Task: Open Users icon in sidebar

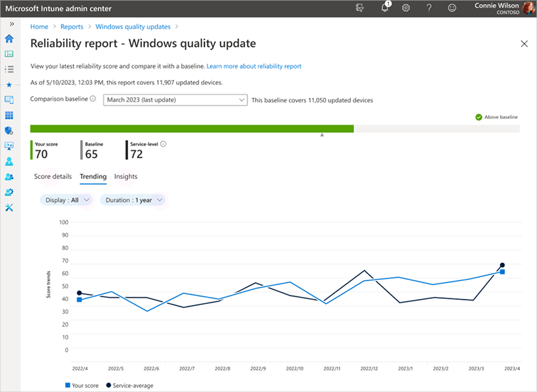Action: click(x=9, y=161)
